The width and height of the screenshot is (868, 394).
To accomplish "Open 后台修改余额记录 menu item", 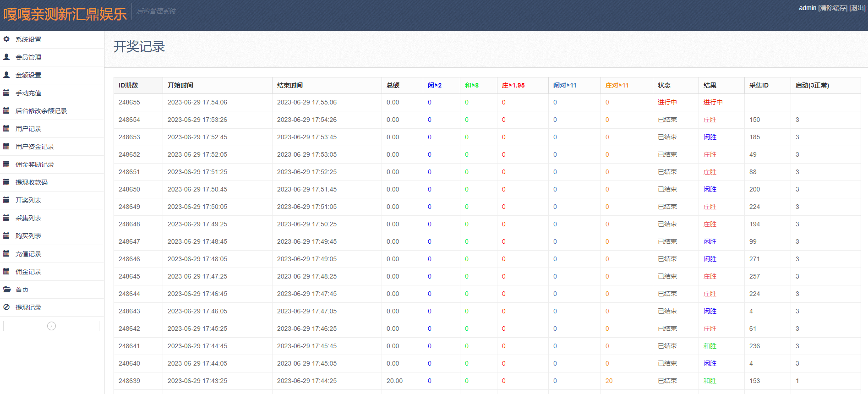I will pos(41,111).
